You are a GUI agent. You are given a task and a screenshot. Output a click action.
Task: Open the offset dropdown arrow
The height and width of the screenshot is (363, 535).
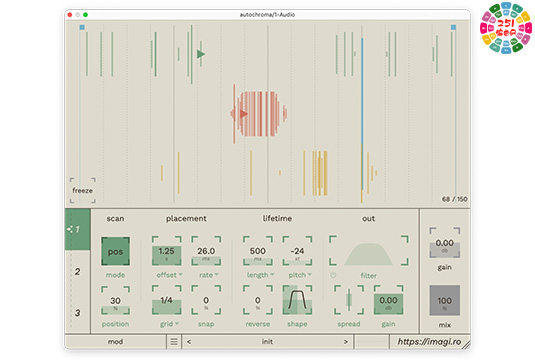(x=180, y=274)
